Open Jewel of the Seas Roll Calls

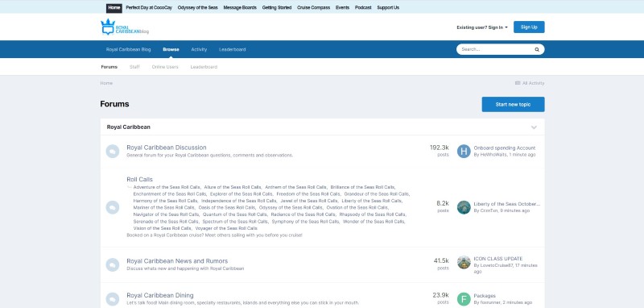click(309, 201)
